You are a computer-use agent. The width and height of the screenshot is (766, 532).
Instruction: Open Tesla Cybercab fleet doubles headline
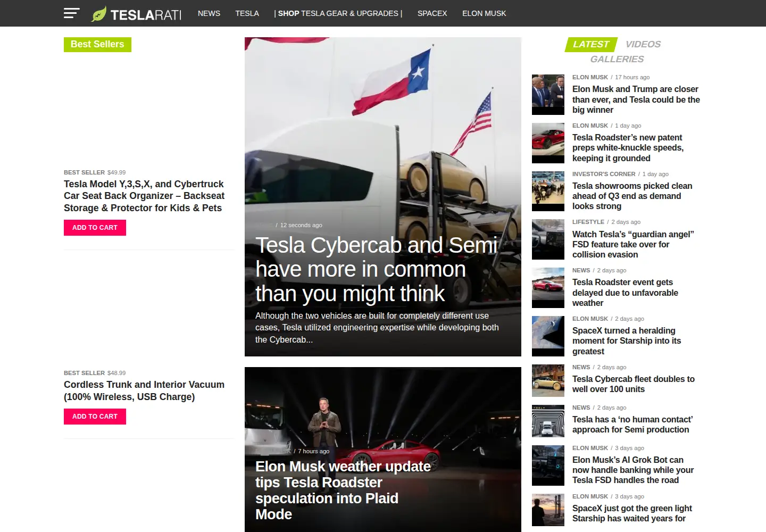(x=634, y=384)
